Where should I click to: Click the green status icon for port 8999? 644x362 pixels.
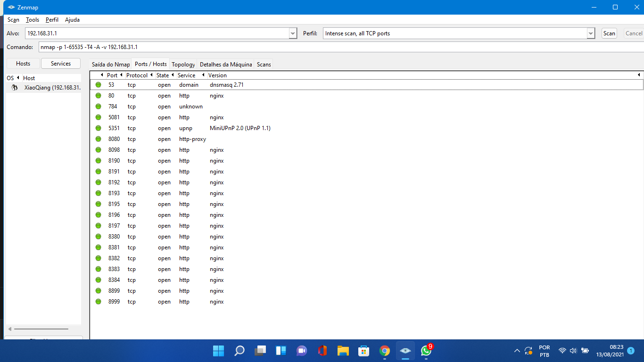tap(98, 302)
